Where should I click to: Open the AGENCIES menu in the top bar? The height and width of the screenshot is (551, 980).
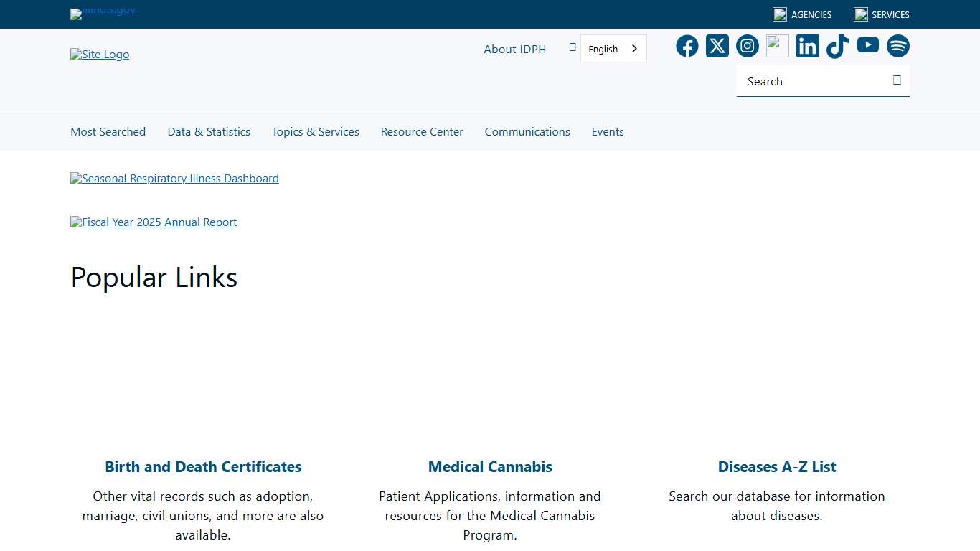801,14
